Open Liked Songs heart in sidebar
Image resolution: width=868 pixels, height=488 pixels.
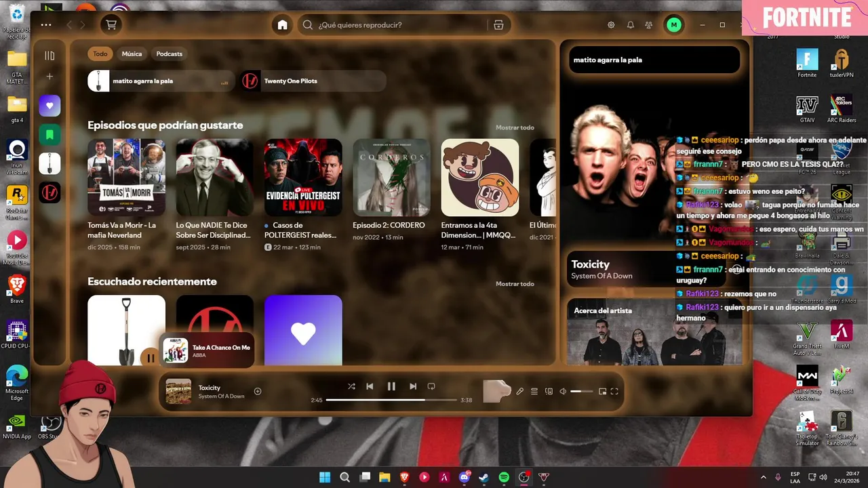[x=50, y=106]
